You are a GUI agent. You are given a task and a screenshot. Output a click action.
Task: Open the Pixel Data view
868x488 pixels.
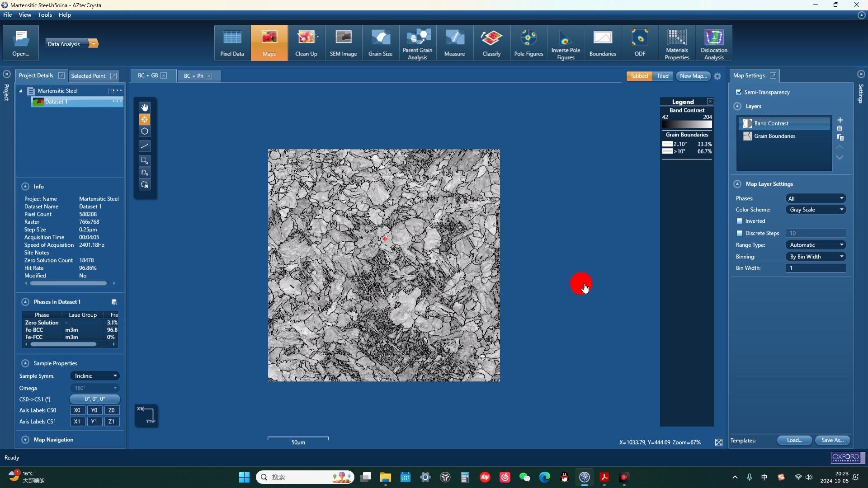coord(232,43)
